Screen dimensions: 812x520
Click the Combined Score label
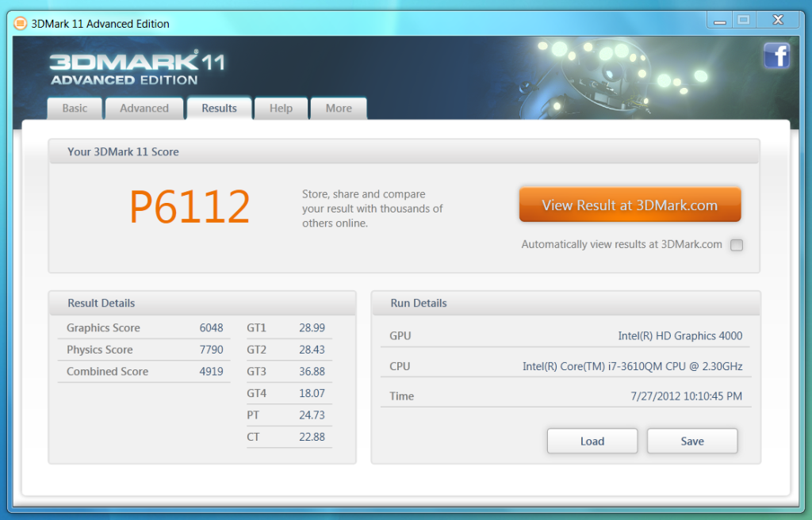(107, 371)
